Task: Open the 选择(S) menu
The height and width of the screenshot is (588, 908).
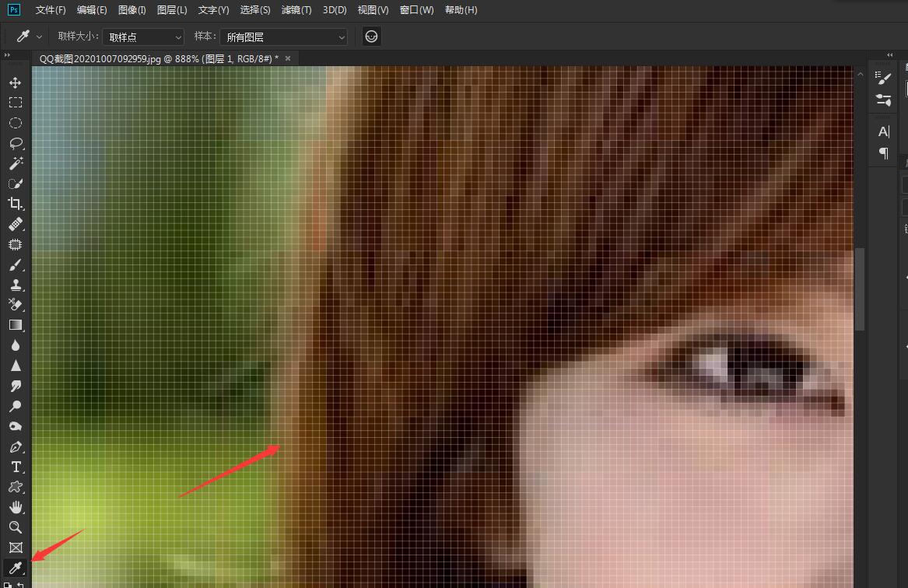Action: pos(254,10)
